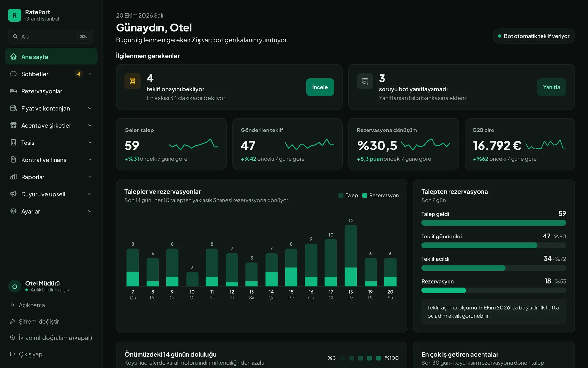Click the search magnifier icon
This screenshot has width=588, height=368.
[x=15, y=36]
